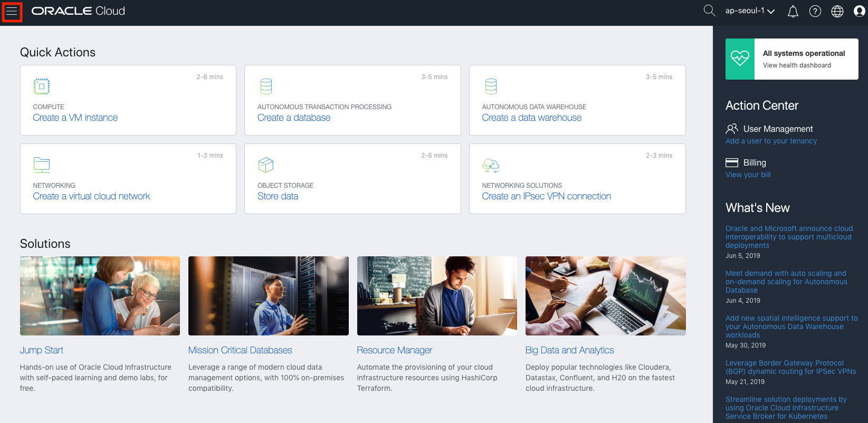Open spatial intelligence support news link
The width and height of the screenshot is (868, 423).
click(x=791, y=326)
